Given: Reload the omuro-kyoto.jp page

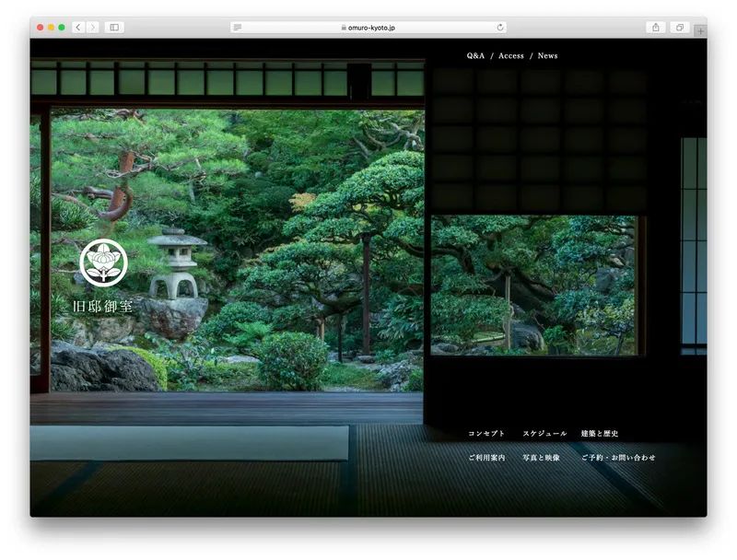Looking at the screenshot, I should [500, 28].
